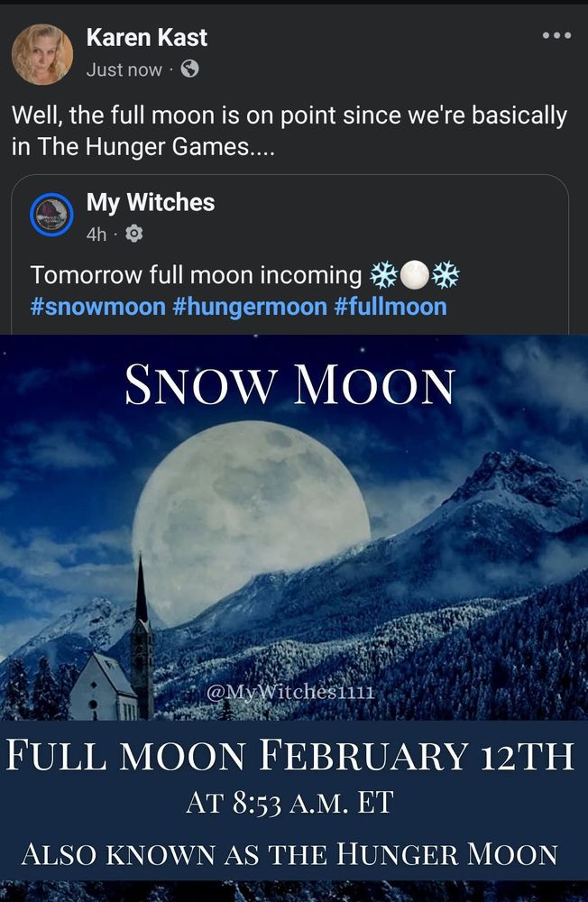The height and width of the screenshot is (902, 588).
Task: Click the second snowflake emoji
Action: coord(446,275)
